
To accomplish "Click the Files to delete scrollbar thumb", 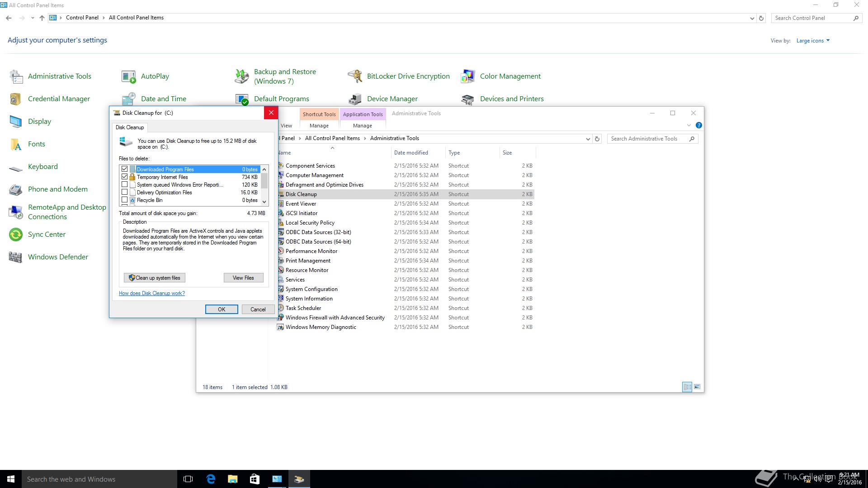I will pyautogui.click(x=264, y=181).
